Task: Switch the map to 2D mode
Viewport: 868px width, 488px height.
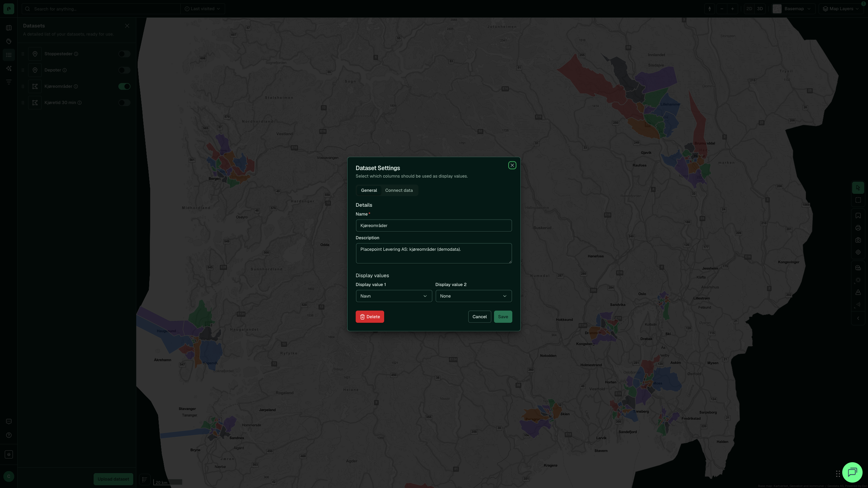Action: coord(749,9)
